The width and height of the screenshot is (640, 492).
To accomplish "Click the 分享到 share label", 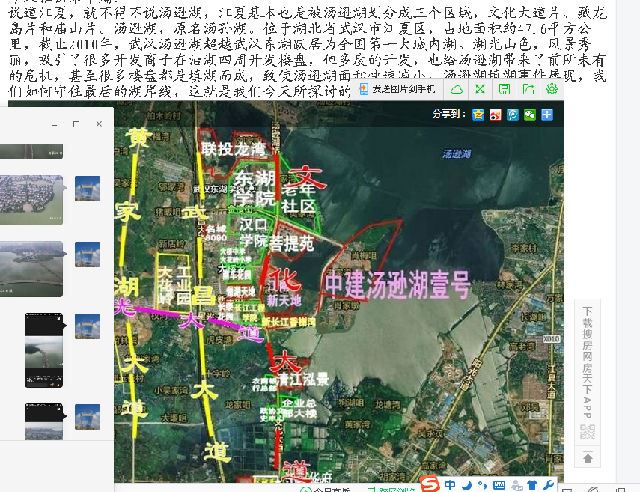I will pos(449,114).
